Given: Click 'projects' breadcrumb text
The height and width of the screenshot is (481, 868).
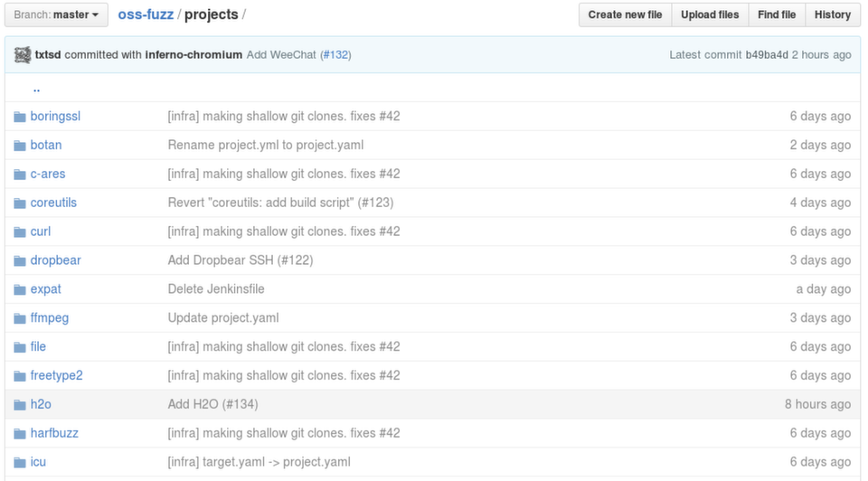Looking at the screenshot, I should tap(212, 14).
